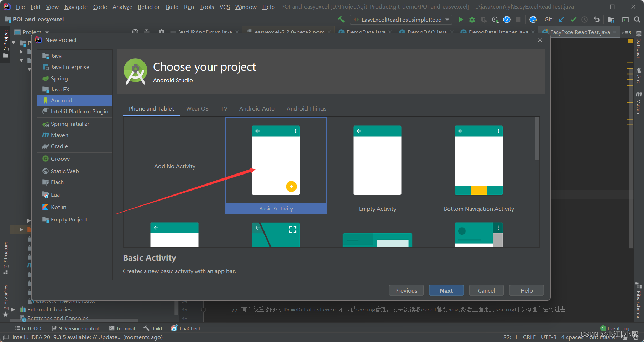The image size is (644, 342).
Task: Switch to the Wear OS tab
Action: click(x=197, y=108)
